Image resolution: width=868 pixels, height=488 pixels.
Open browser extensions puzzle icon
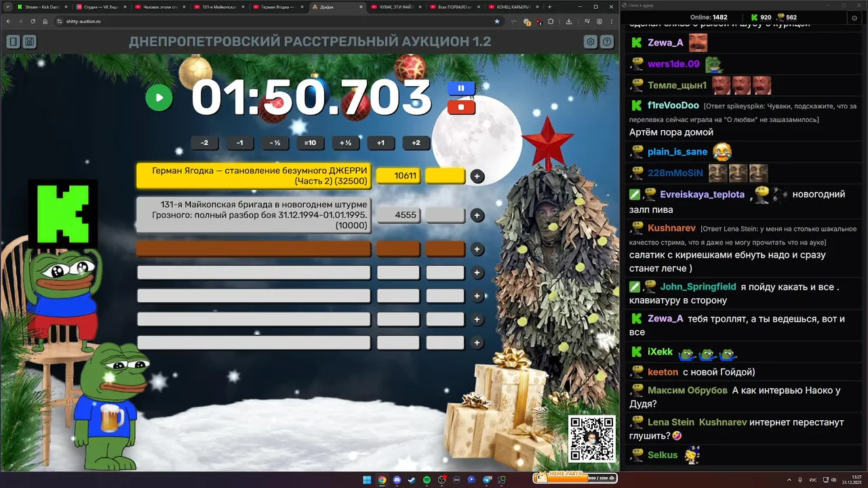(550, 21)
